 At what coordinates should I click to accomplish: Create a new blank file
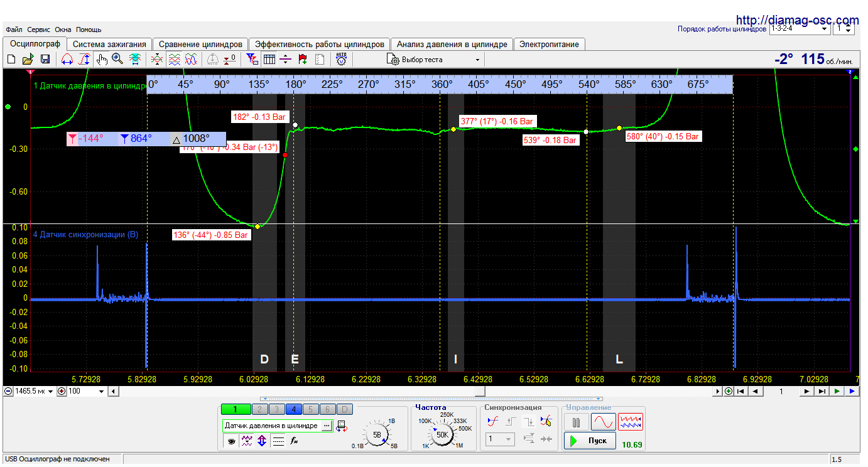pos(11,60)
